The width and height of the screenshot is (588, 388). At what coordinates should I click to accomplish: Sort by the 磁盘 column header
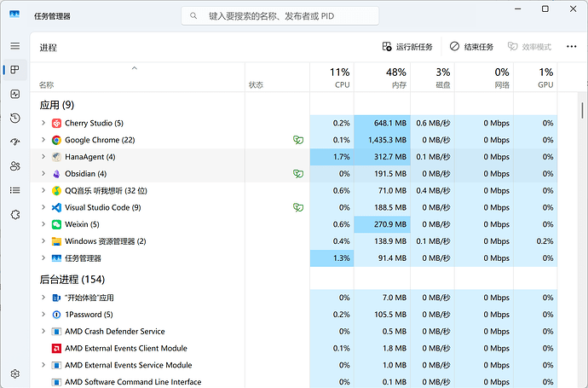pyautogui.click(x=432, y=78)
